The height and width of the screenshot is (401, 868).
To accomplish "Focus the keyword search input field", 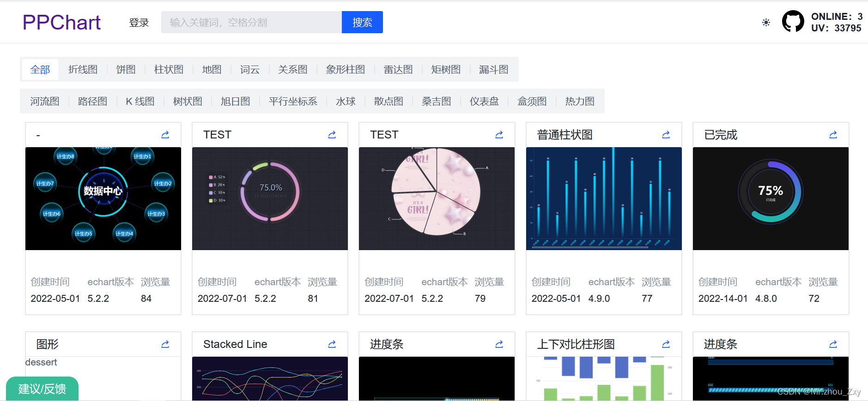I will [251, 22].
